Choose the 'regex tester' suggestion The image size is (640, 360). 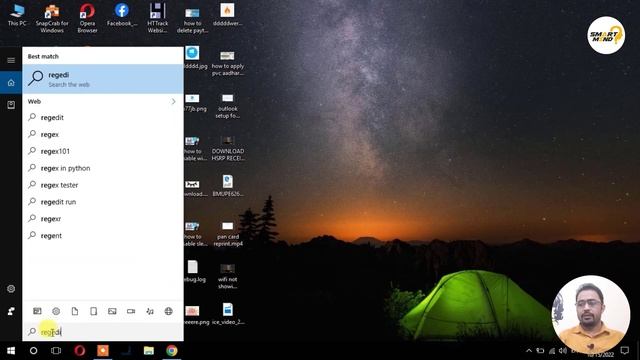[x=103, y=185]
